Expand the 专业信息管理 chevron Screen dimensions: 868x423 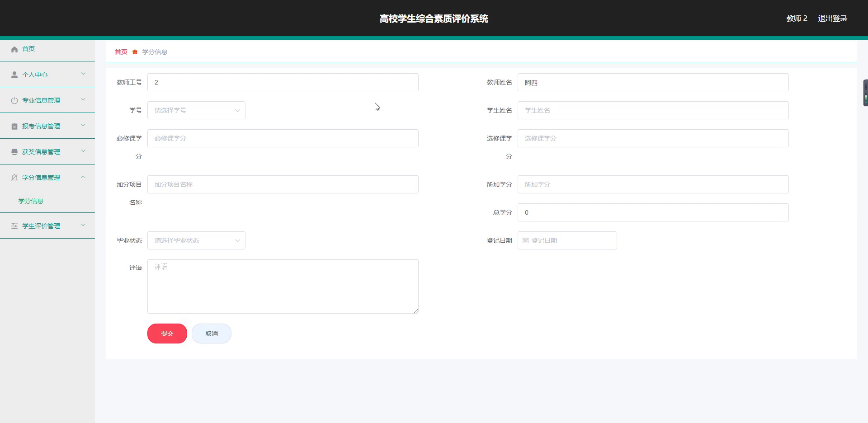[83, 99]
